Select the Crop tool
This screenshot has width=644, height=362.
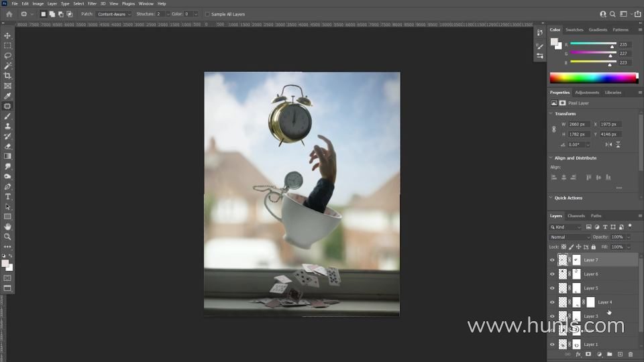click(7, 76)
